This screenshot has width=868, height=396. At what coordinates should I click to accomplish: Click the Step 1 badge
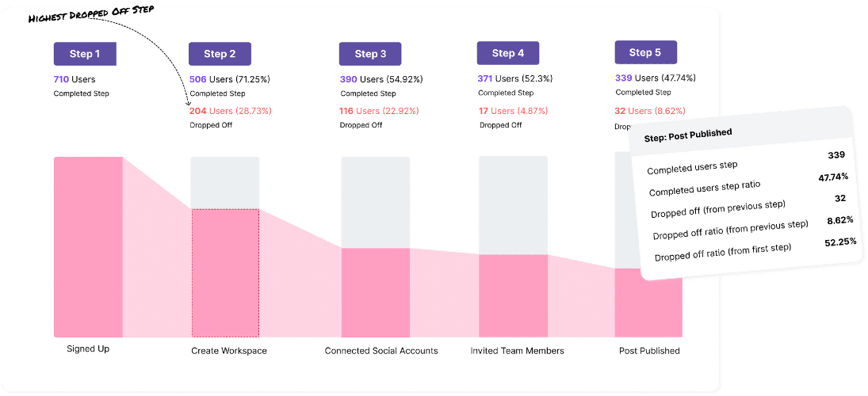coord(85,54)
